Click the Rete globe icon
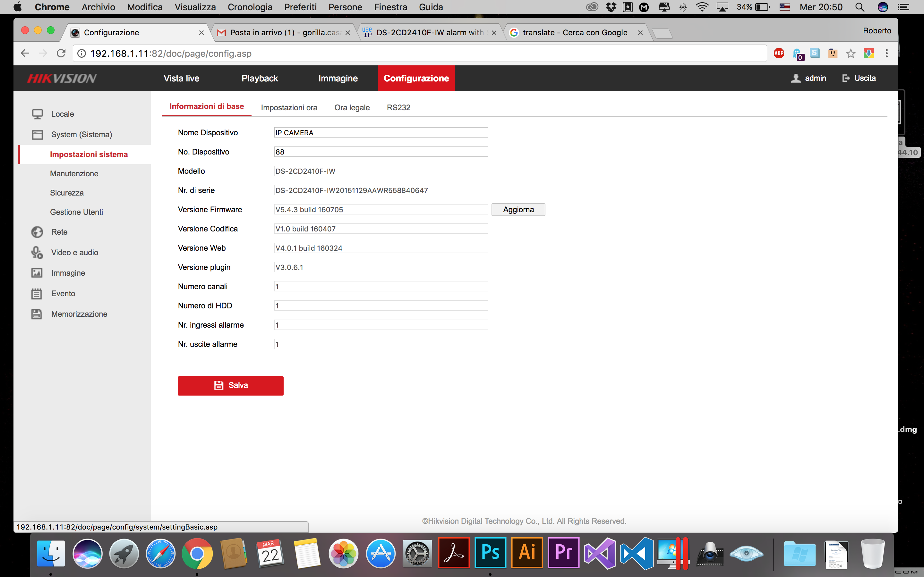Image resolution: width=924 pixels, height=577 pixels. tap(37, 232)
